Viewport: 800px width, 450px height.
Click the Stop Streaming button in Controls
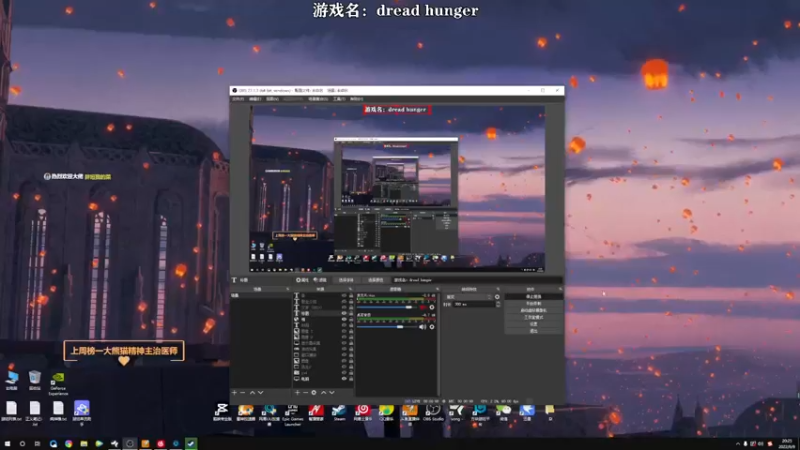click(534, 296)
